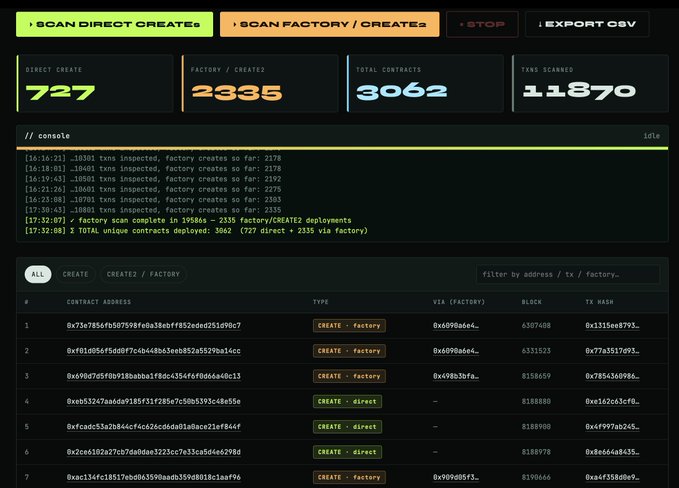
Task: Click CREATE factory badge in row 7
Action: [349, 477]
